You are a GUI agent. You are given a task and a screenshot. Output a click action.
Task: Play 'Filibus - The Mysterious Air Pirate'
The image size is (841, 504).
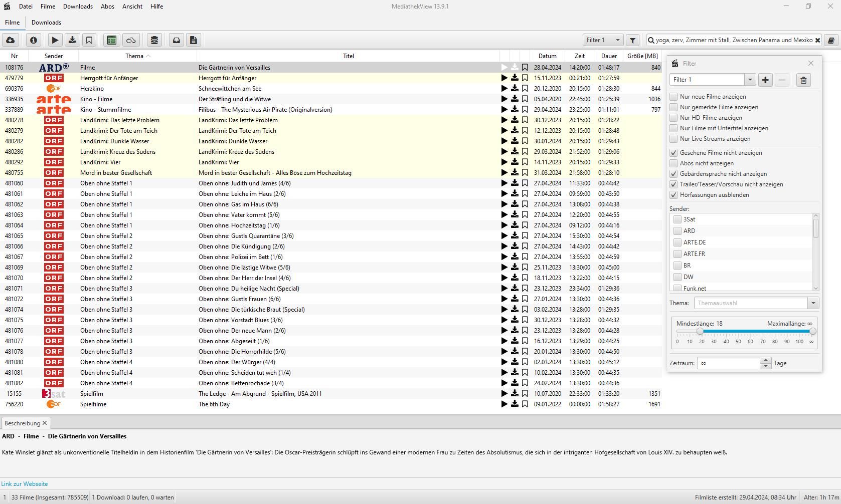tap(504, 110)
